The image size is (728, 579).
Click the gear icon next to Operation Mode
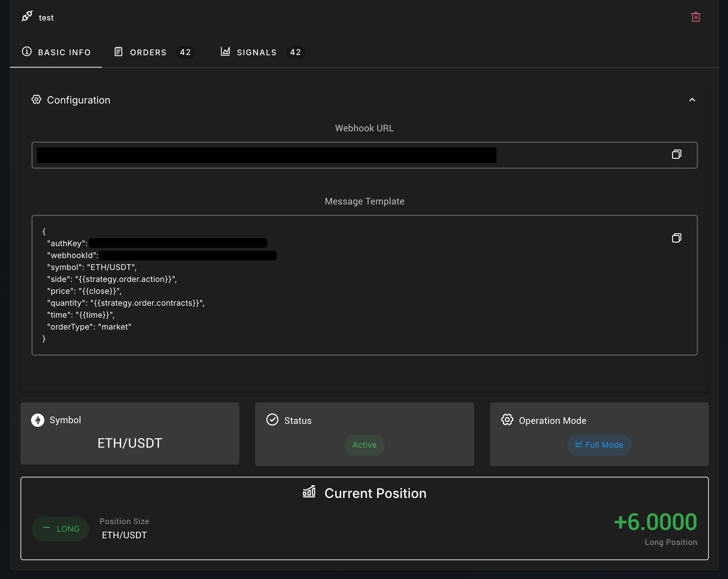[x=507, y=420]
